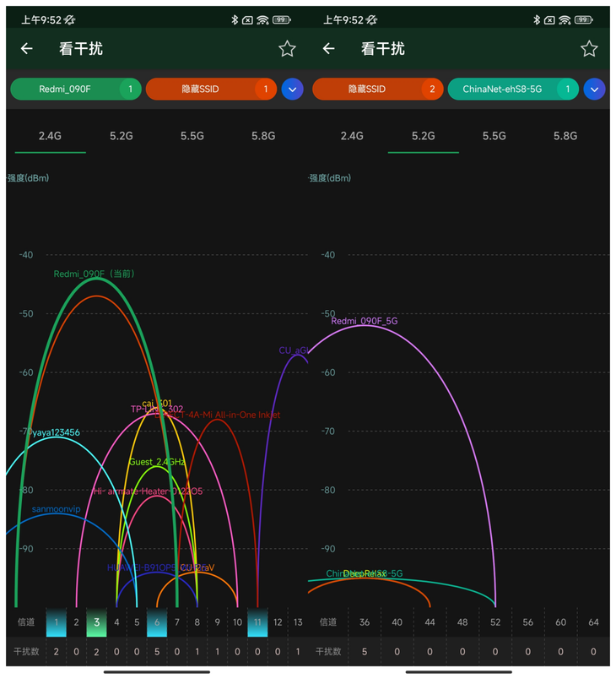Expand the network list dropdown on right screen
Viewport: 616px width, 684px height.
(x=594, y=90)
